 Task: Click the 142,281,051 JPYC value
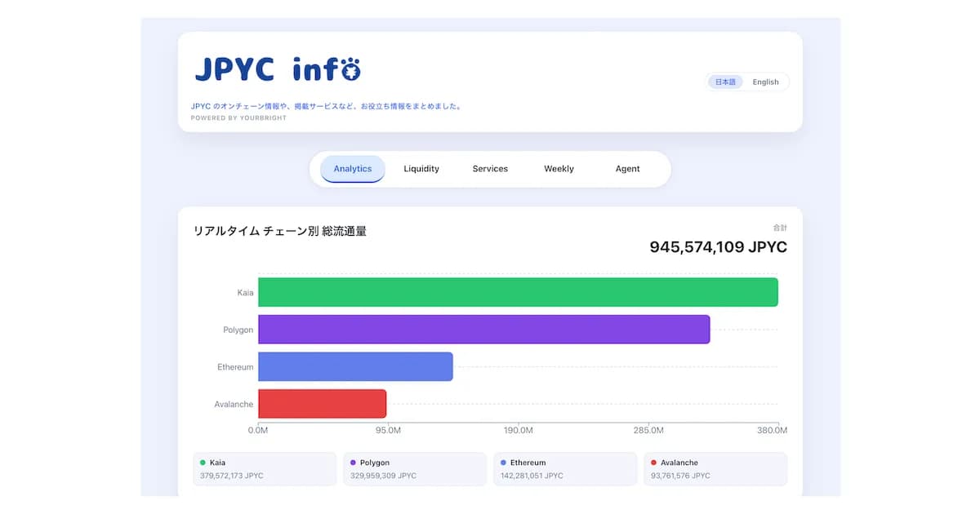coord(532,476)
